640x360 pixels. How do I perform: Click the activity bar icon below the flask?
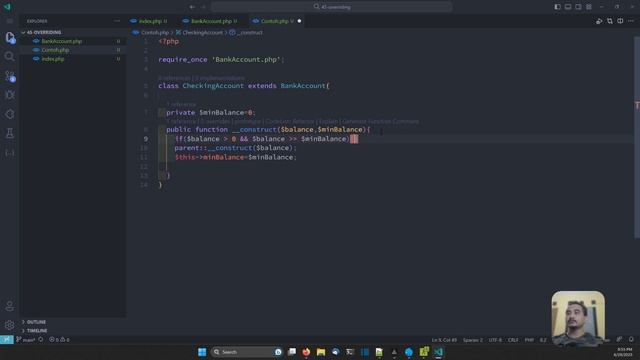(x=10, y=153)
